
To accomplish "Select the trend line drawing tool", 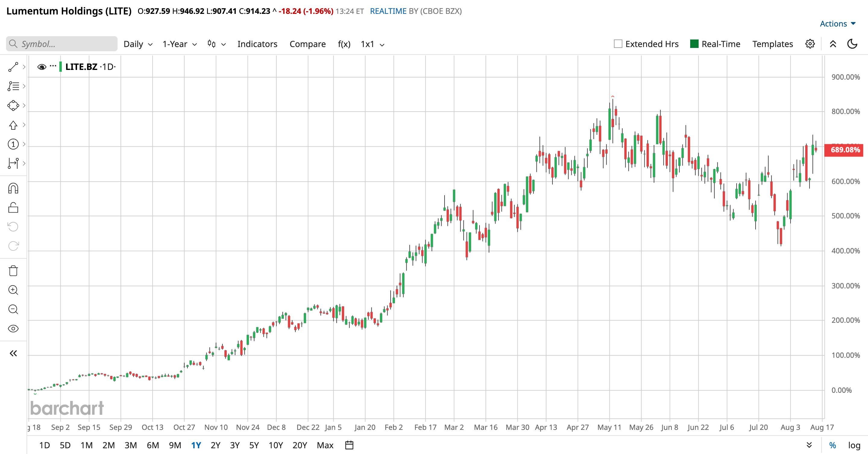I will coord(13,67).
